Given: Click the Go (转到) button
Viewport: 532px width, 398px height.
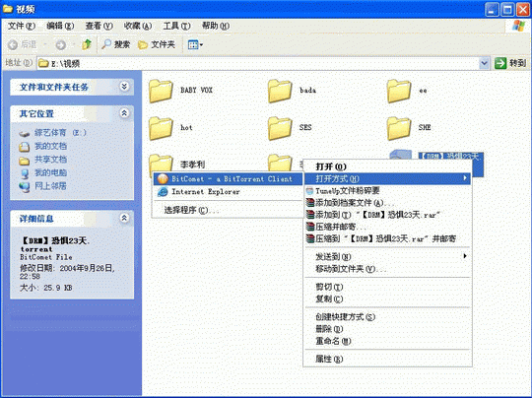Looking at the screenshot, I should [510, 63].
